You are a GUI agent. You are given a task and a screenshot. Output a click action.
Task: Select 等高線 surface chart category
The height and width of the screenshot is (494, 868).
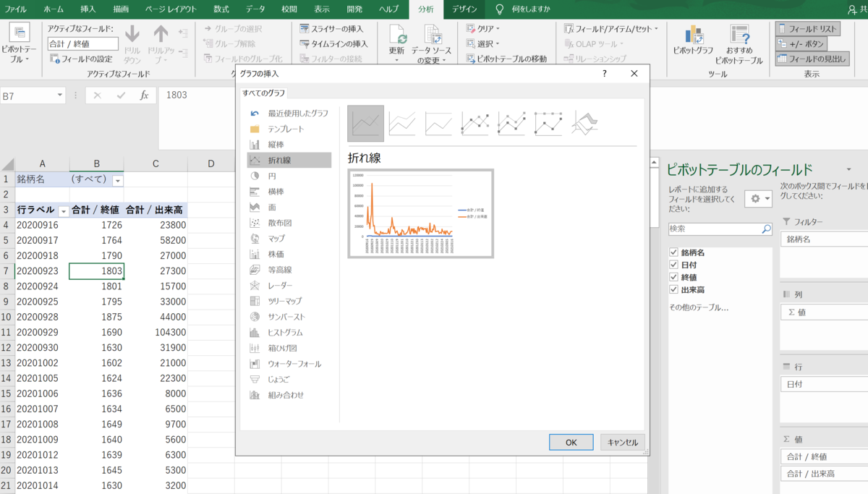[x=289, y=270]
